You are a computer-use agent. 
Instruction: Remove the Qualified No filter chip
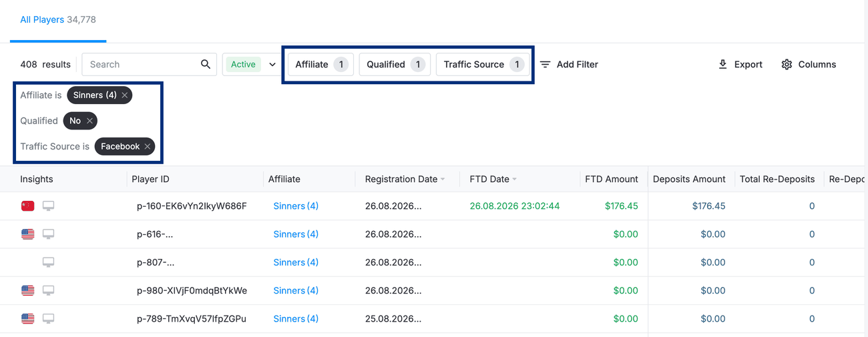click(x=89, y=121)
